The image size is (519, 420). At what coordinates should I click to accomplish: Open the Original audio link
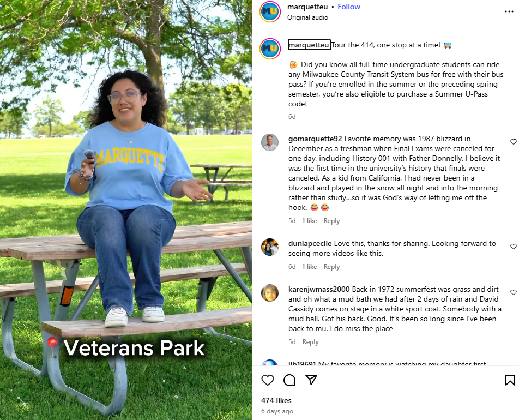pyautogui.click(x=307, y=17)
